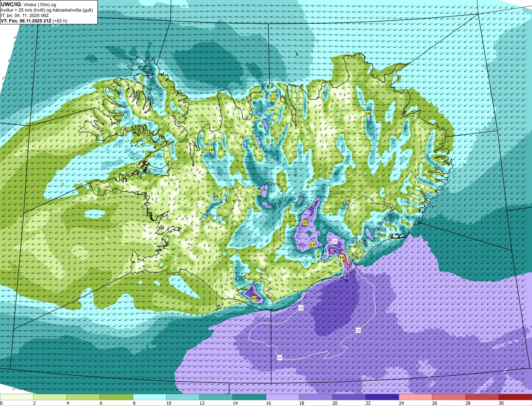
Task: Select the legend tick value "14"
Action: pyautogui.click(x=234, y=403)
